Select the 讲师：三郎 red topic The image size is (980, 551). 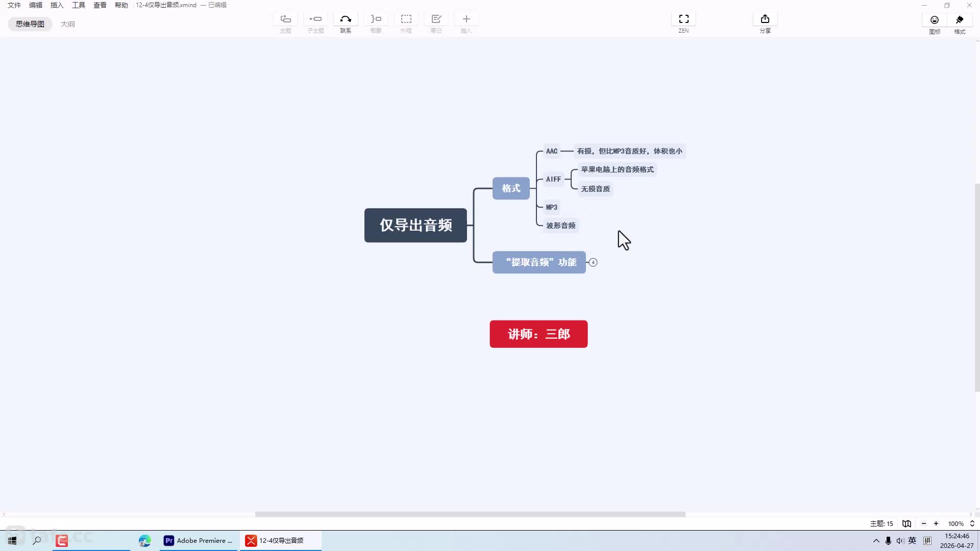pyautogui.click(x=538, y=334)
